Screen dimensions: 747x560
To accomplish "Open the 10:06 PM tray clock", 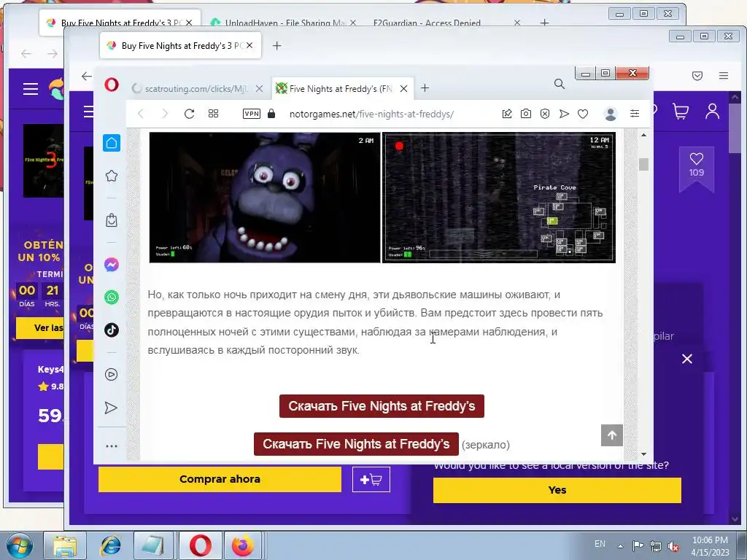I will [x=710, y=546].
